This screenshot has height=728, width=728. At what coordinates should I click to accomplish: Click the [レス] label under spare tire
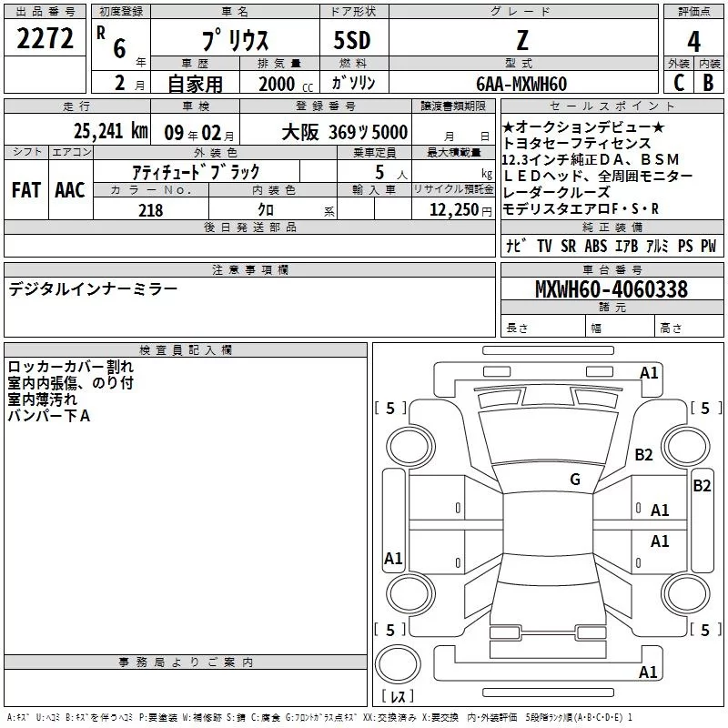pyautogui.click(x=397, y=697)
